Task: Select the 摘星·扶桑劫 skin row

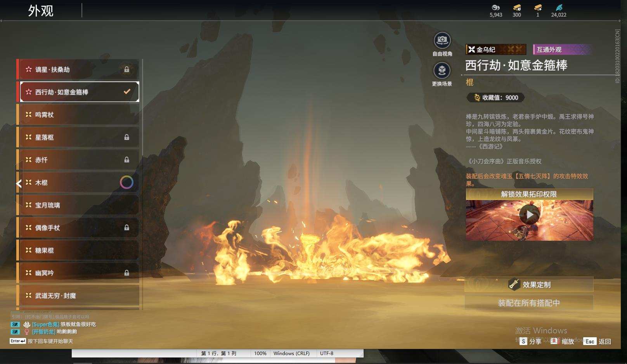Action: [78, 69]
